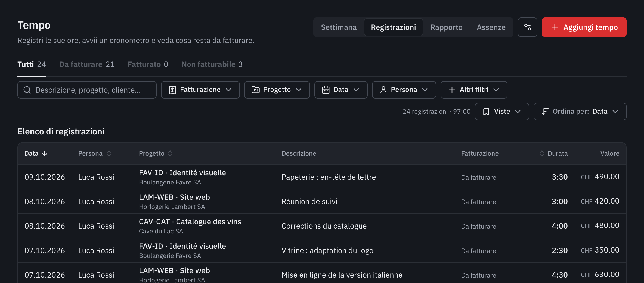Select the Tutti 24 filter tab
The width and height of the screenshot is (644, 283).
(32, 64)
